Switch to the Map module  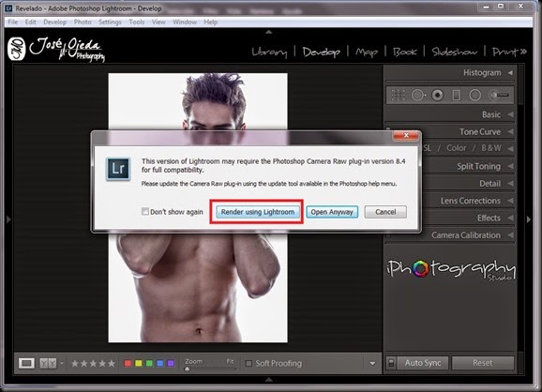click(367, 52)
